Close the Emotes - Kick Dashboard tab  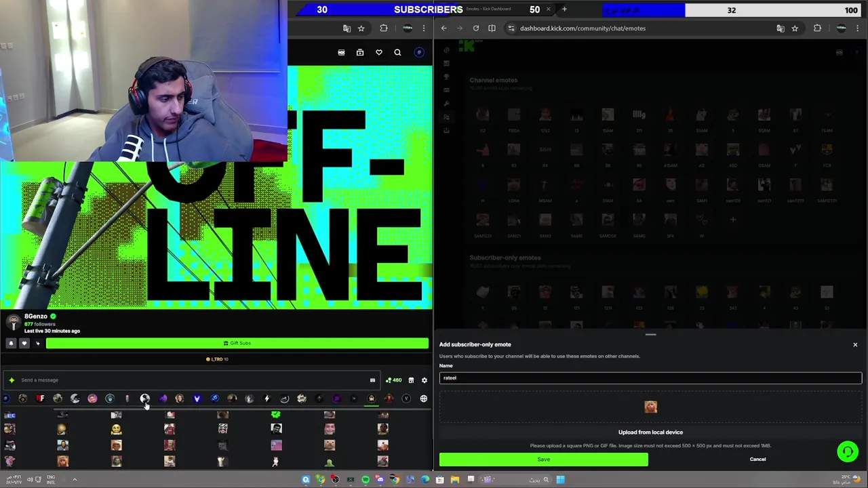tap(548, 9)
